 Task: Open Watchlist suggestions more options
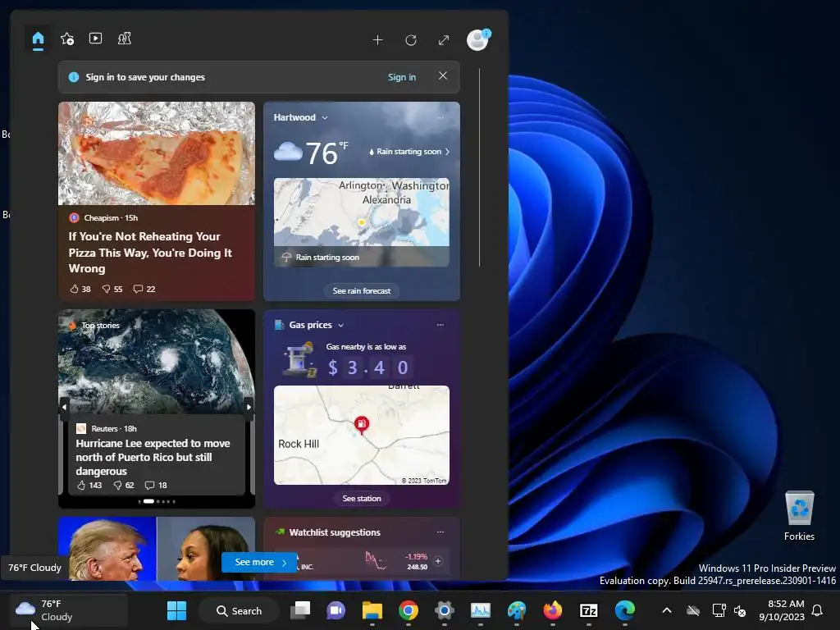(441, 532)
